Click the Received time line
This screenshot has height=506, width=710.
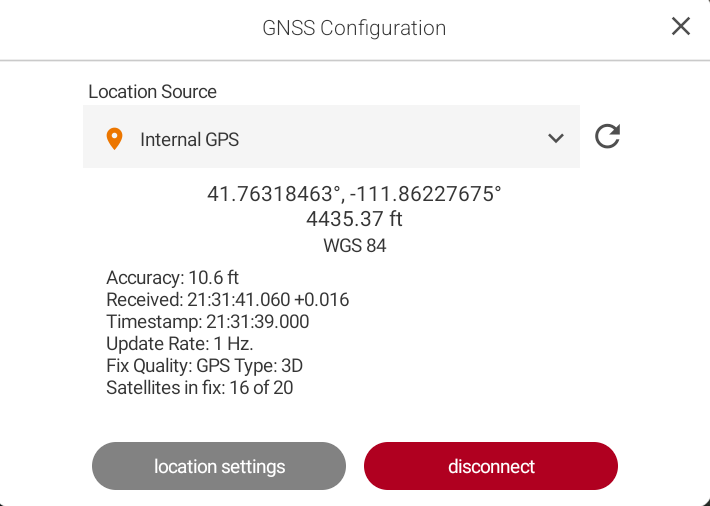click(227, 300)
